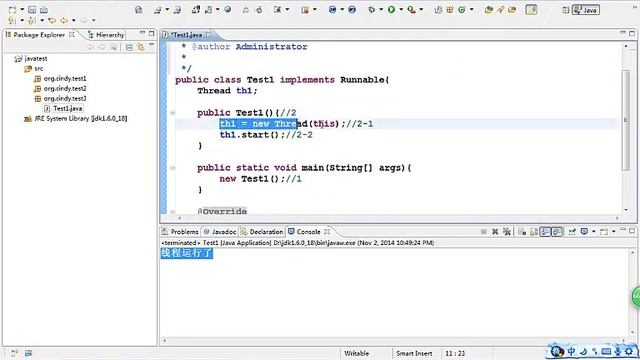Click the Open Task folder icon
Viewport: 640px width, 360px height.
pyautogui.click(x=512, y=9)
